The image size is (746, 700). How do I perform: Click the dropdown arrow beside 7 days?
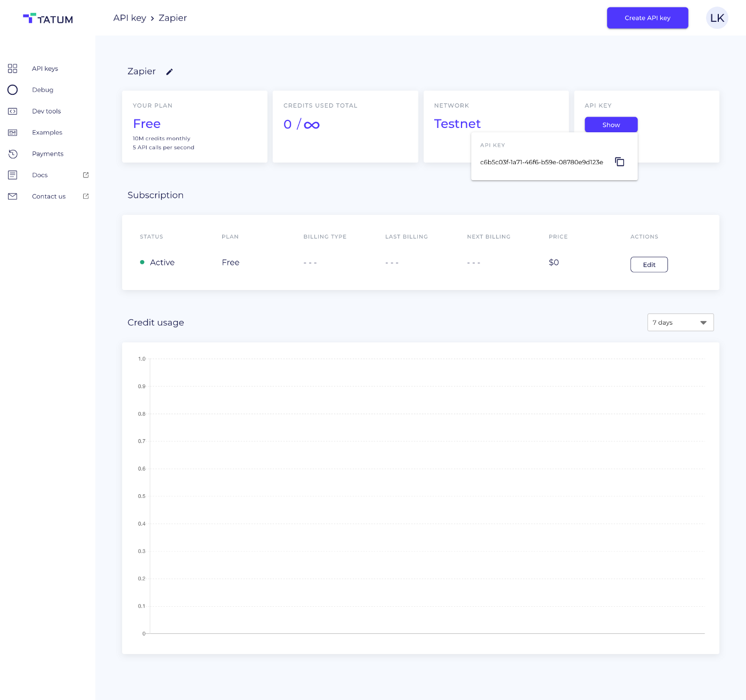coord(703,323)
